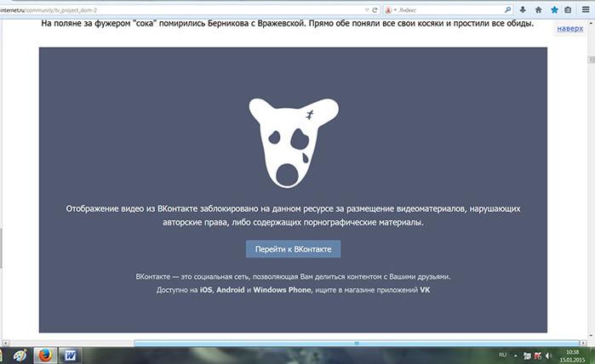Show bookmarks list clipboard icon
Viewport: 595px width, 364px height.
pyautogui.click(x=568, y=10)
